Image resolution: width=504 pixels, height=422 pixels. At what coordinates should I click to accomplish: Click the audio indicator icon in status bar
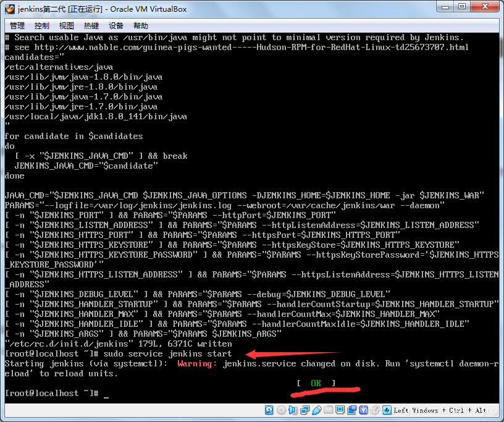coord(293,410)
